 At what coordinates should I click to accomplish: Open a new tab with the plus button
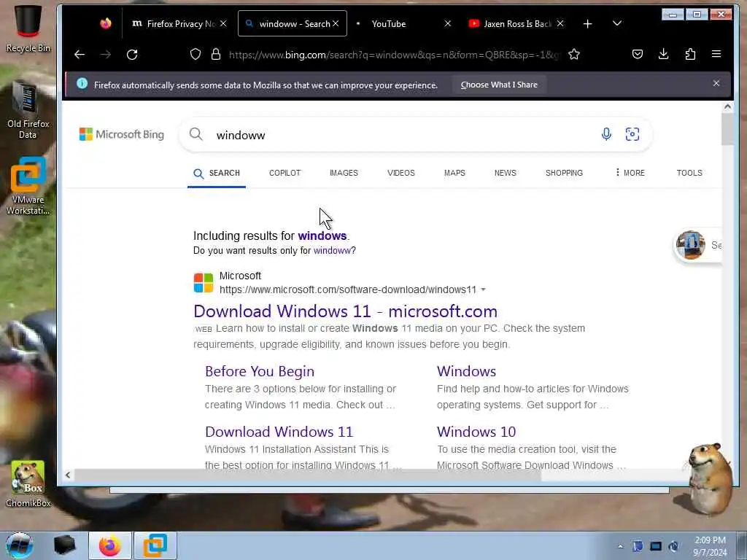588,24
